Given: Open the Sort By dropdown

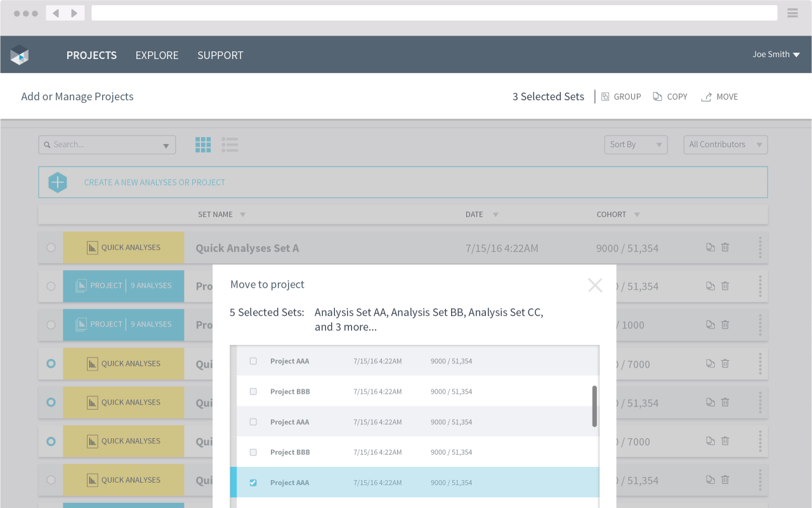Looking at the screenshot, I should [636, 145].
